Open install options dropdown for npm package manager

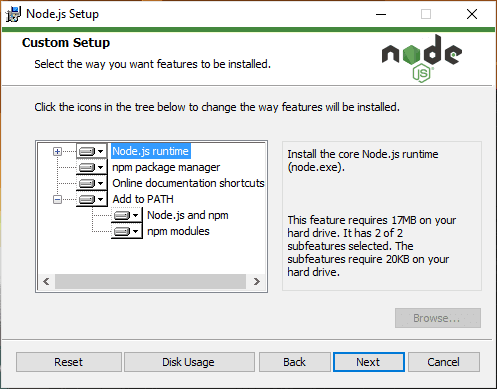(x=92, y=167)
